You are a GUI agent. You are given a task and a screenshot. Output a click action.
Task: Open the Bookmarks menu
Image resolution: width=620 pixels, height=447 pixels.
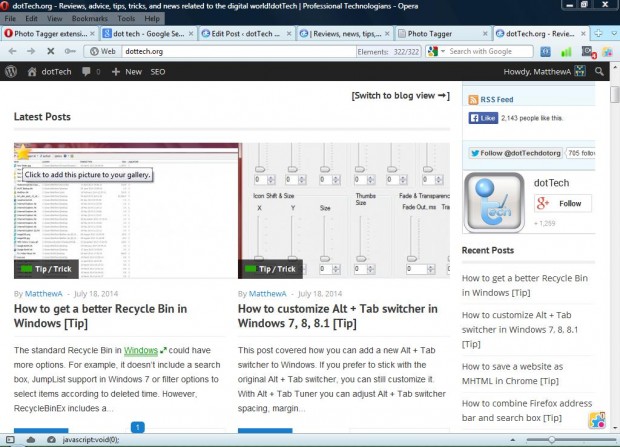[90, 19]
